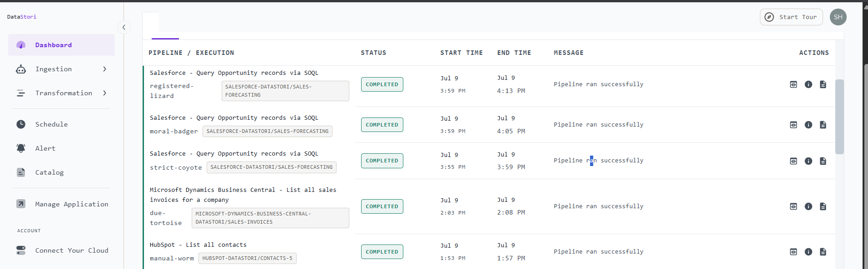Click the vertical scrollbar thumb of the table
This screenshot has width=868, height=269.
(839, 117)
